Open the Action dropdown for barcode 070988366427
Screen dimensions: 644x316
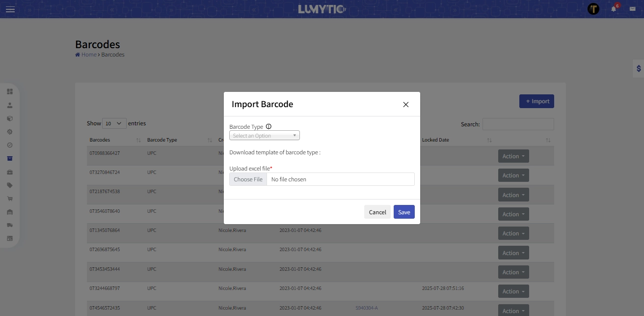point(513,156)
